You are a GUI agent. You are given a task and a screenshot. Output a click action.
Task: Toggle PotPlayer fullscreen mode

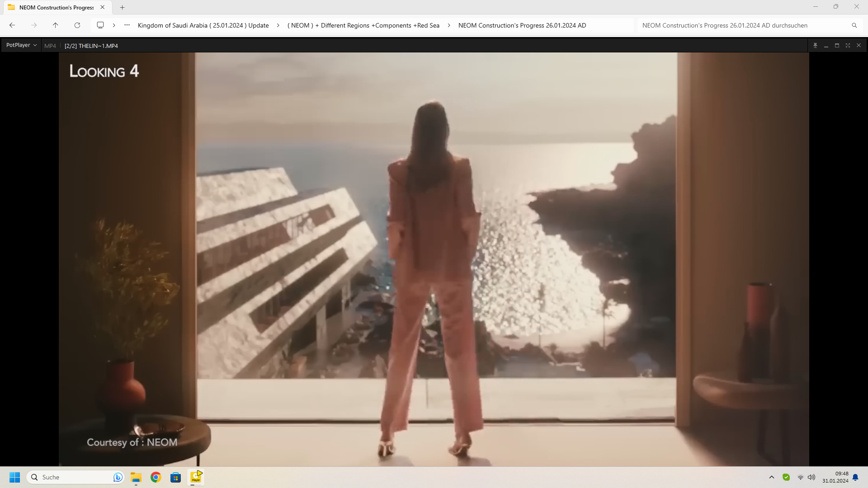(x=848, y=45)
